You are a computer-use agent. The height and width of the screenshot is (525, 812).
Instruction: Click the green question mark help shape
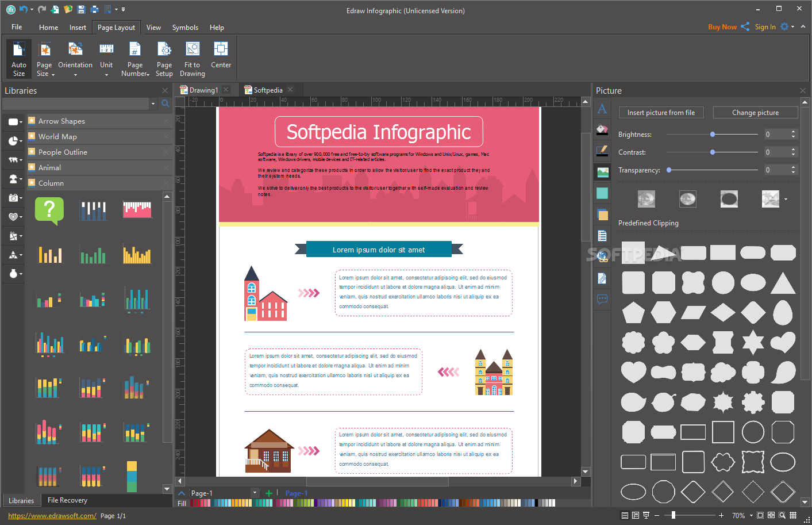click(x=49, y=210)
